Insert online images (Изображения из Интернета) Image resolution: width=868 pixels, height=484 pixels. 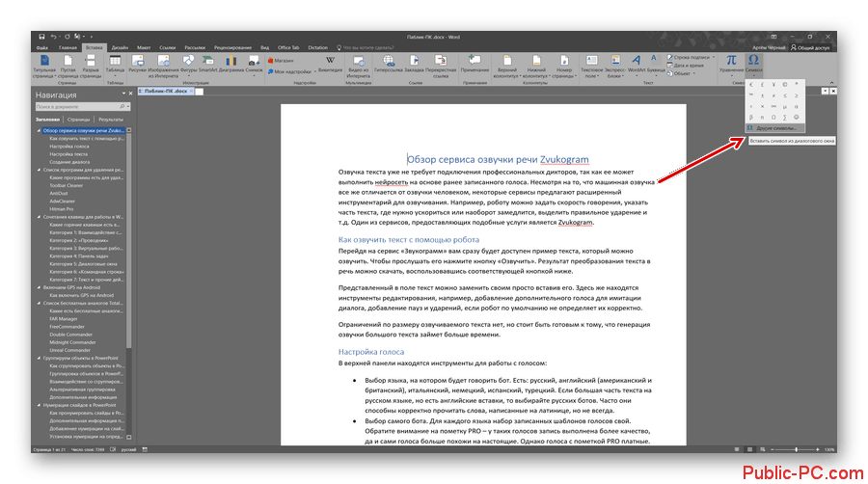tap(163, 66)
